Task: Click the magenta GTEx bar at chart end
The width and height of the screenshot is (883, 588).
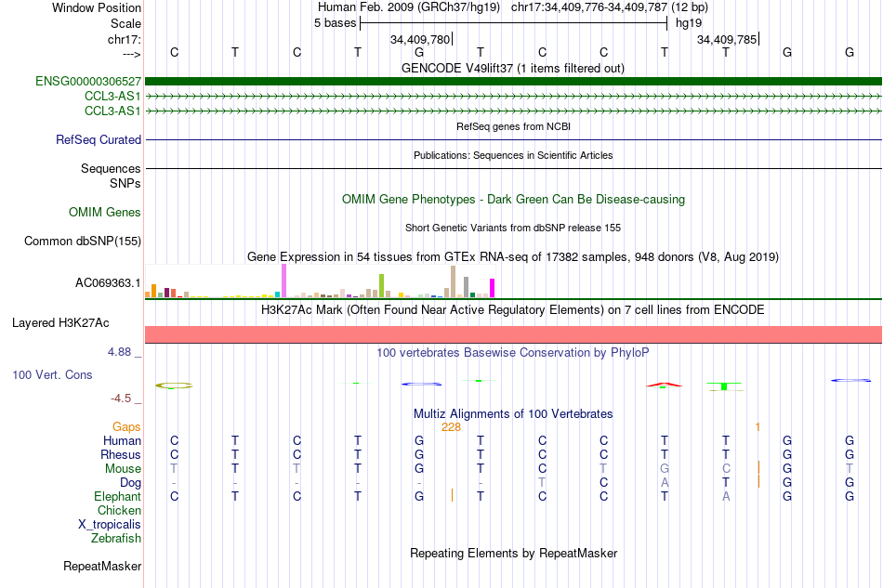Action: click(493, 288)
